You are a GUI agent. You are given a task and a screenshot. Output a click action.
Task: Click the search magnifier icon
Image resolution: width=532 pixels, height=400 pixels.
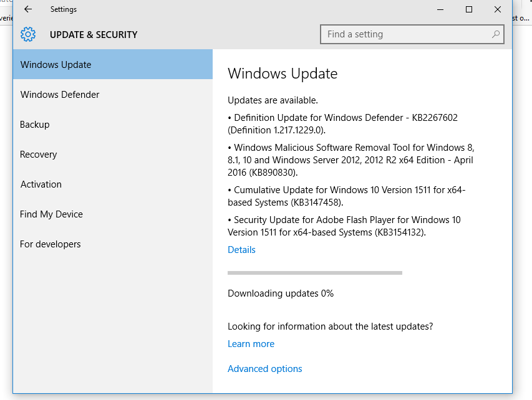click(496, 34)
